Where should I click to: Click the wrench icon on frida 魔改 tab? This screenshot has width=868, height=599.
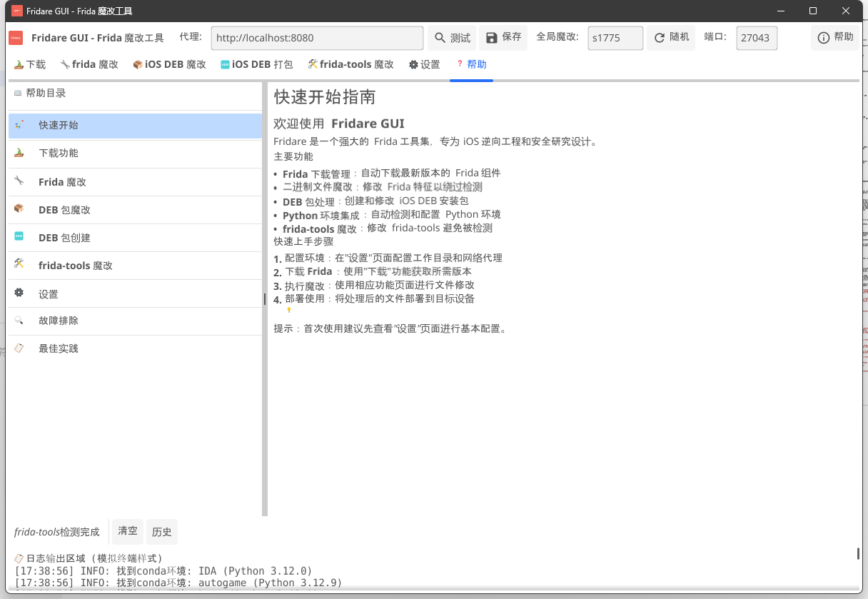65,64
